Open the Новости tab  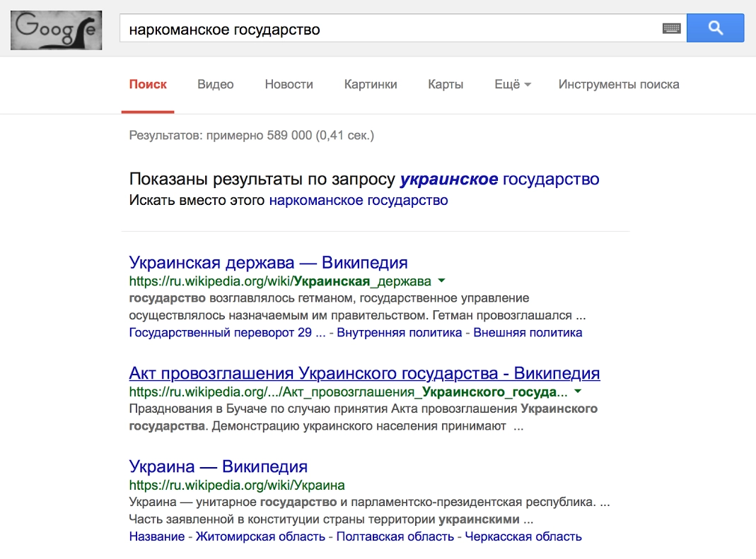click(x=289, y=84)
